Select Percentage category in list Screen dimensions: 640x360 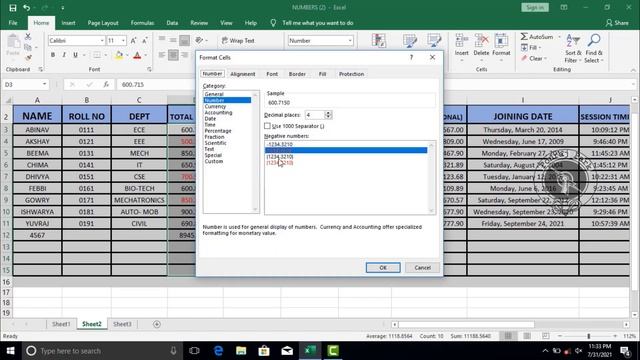218,131
